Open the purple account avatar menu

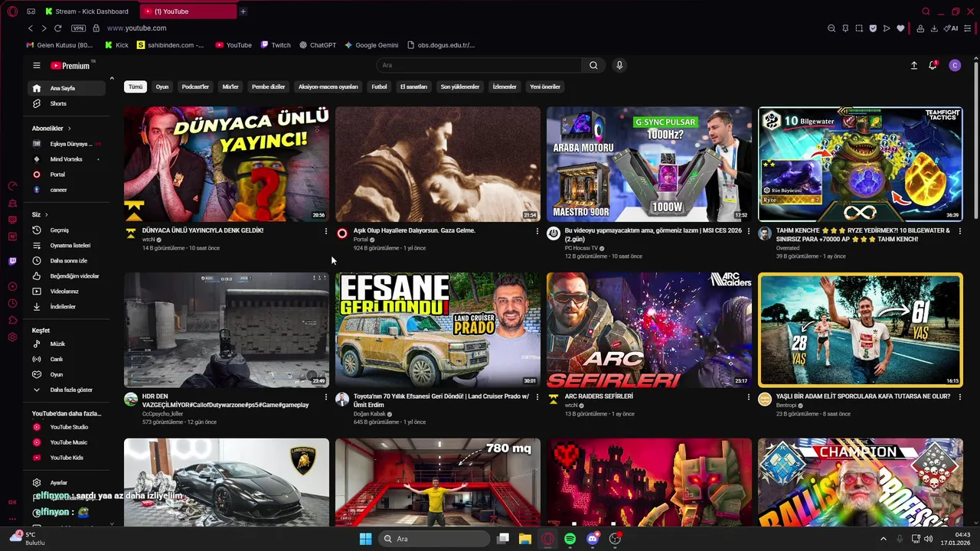(954, 66)
